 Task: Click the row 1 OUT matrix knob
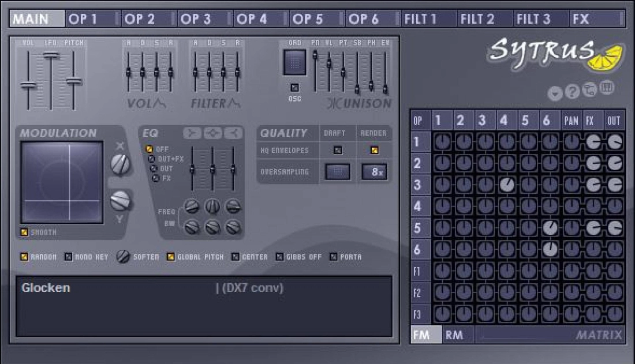(x=615, y=142)
